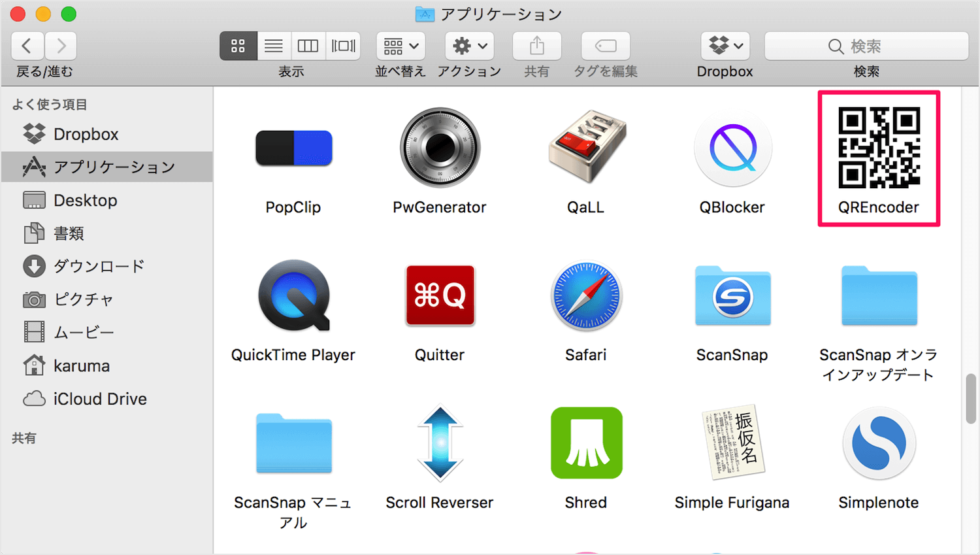Image resolution: width=980 pixels, height=555 pixels.
Task: Click the QuickTime Player name label
Action: point(293,355)
